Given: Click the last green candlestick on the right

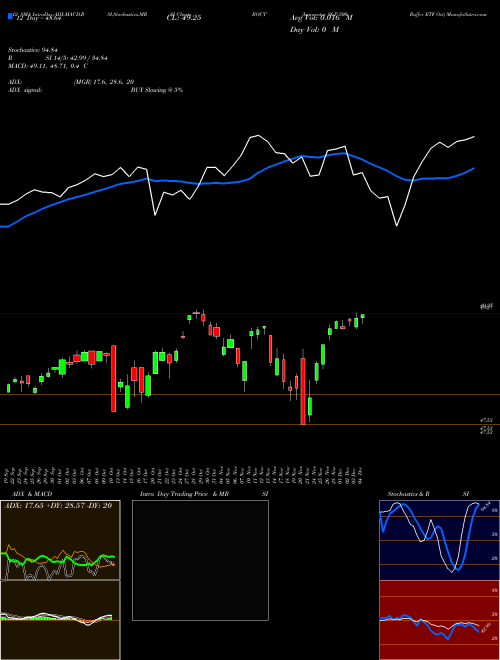Looking at the screenshot, I should [x=362, y=316].
